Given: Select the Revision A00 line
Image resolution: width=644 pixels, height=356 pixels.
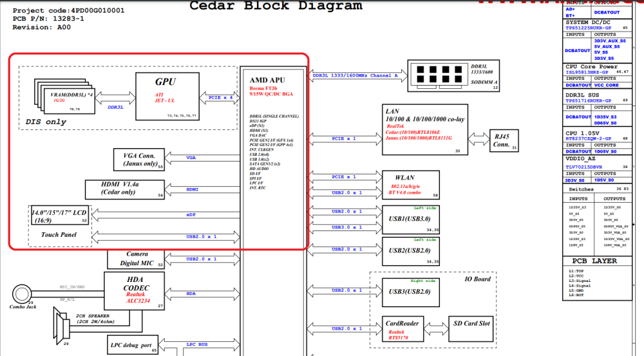Looking at the screenshot, I should tap(41, 28).
